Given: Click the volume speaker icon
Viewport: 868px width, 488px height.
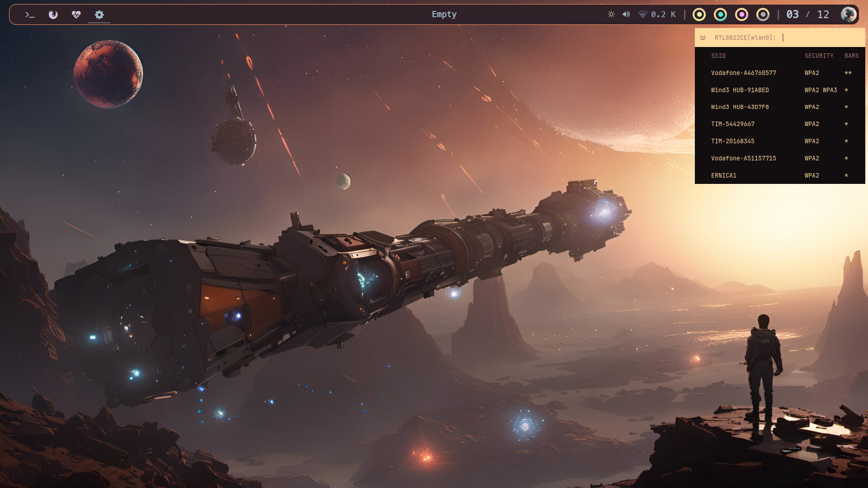Looking at the screenshot, I should click(x=626, y=14).
